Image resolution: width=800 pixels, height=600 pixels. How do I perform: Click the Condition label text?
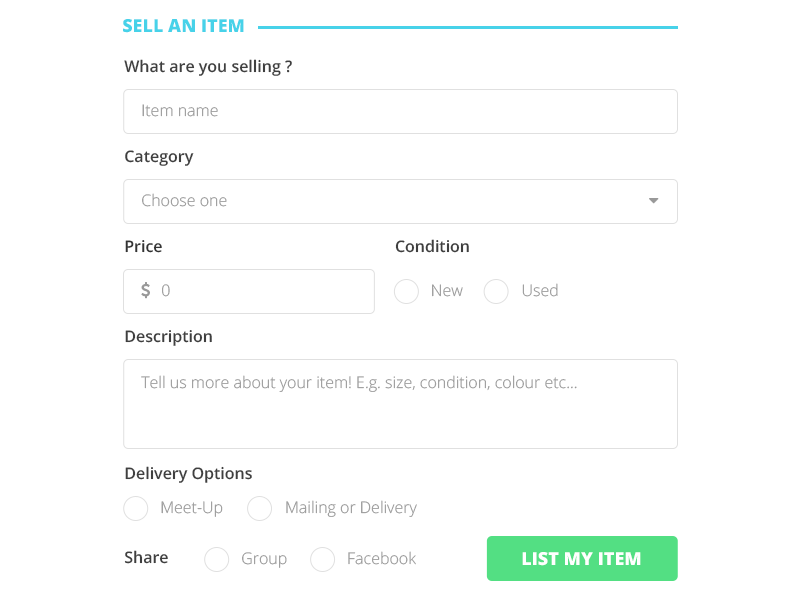coord(432,246)
